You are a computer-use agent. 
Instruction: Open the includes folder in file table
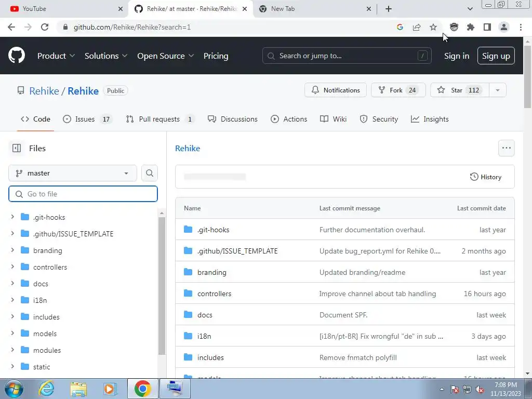(210, 357)
